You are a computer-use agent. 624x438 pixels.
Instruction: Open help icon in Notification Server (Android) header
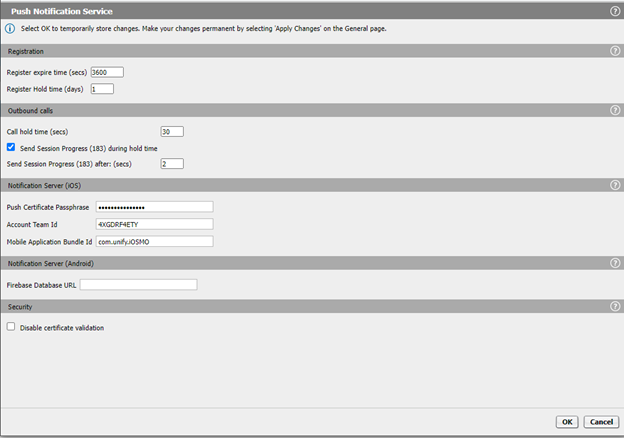pyautogui.click(x=615, y=263)
